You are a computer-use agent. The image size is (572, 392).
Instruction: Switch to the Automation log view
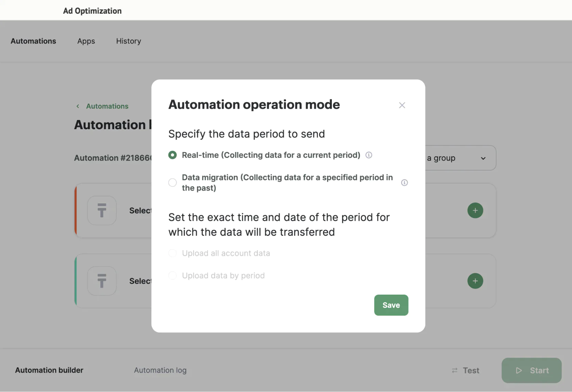[x=160, y=370]
